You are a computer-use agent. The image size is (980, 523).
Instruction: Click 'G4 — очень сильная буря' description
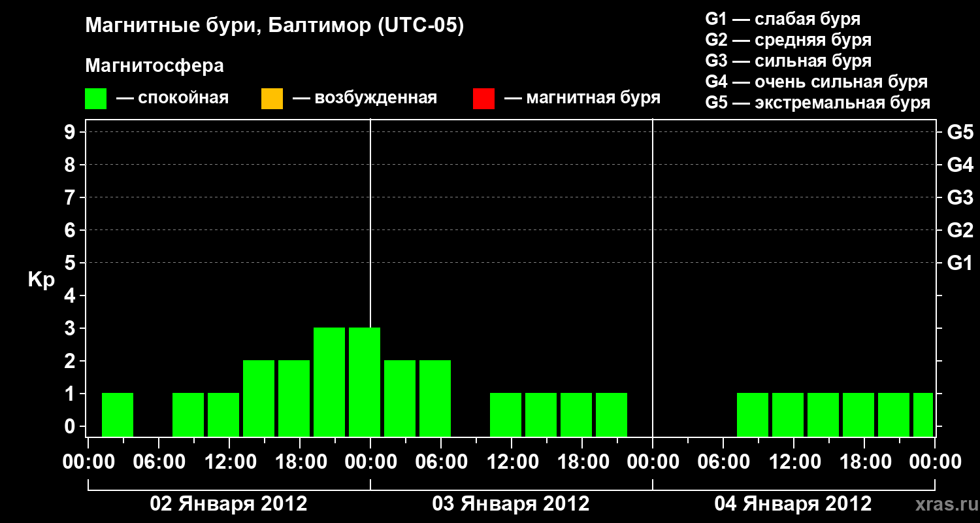817,82
